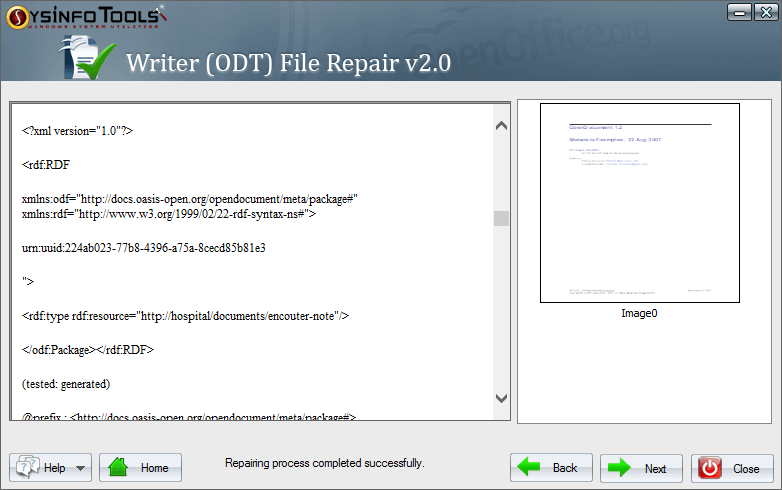Click the SysInfoTools logo
782x490 pixels.
click(86, 17)
